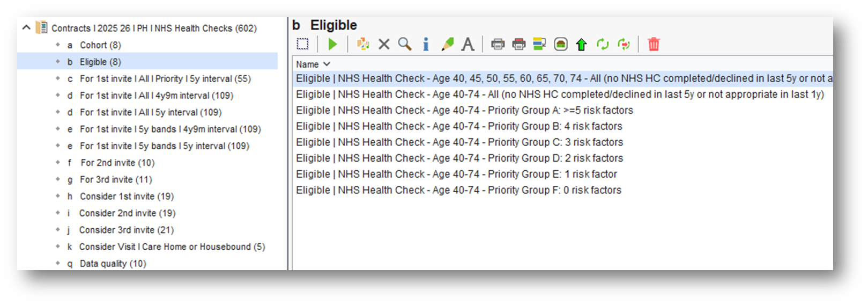The image size is (868, 305).
Task: Click the grey printer icon
Action: tap(498, 44)
